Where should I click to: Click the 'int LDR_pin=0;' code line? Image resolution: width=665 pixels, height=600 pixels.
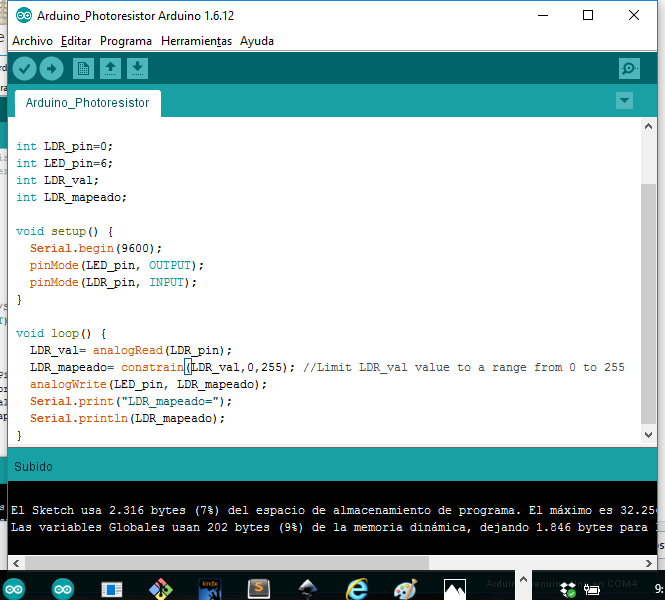click(64, 146)
